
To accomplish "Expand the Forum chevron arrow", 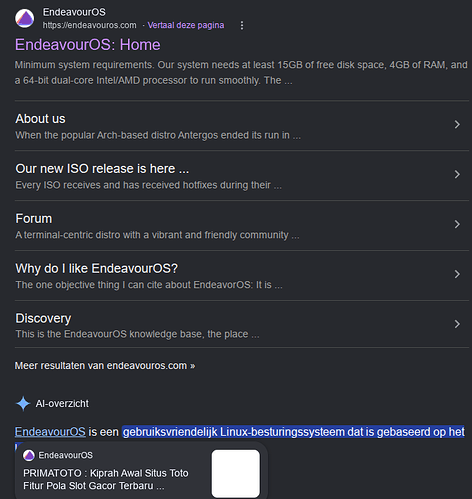I will (x=457, y=224).
